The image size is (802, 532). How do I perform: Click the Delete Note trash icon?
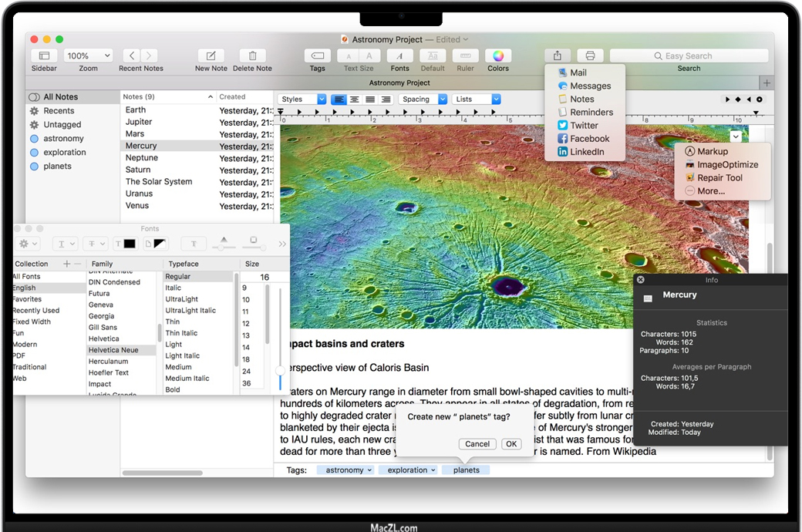point(252,56)
